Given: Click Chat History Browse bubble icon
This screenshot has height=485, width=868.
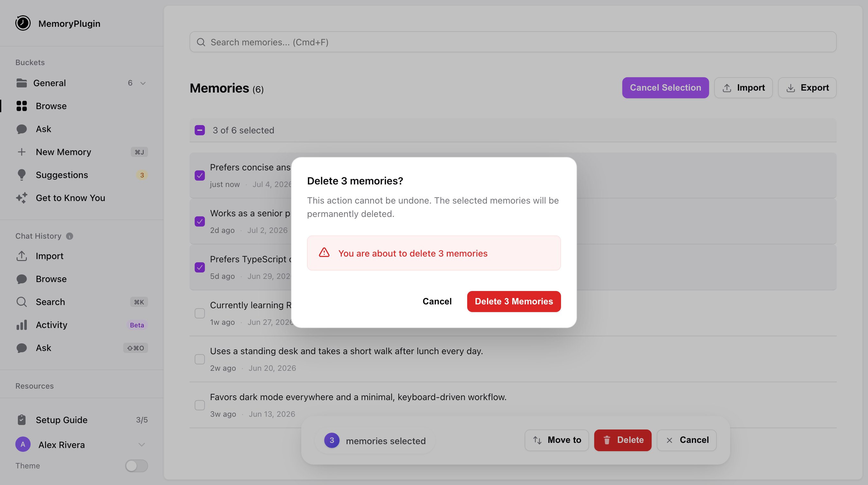Looking at the screenshot, I should 22,279.
